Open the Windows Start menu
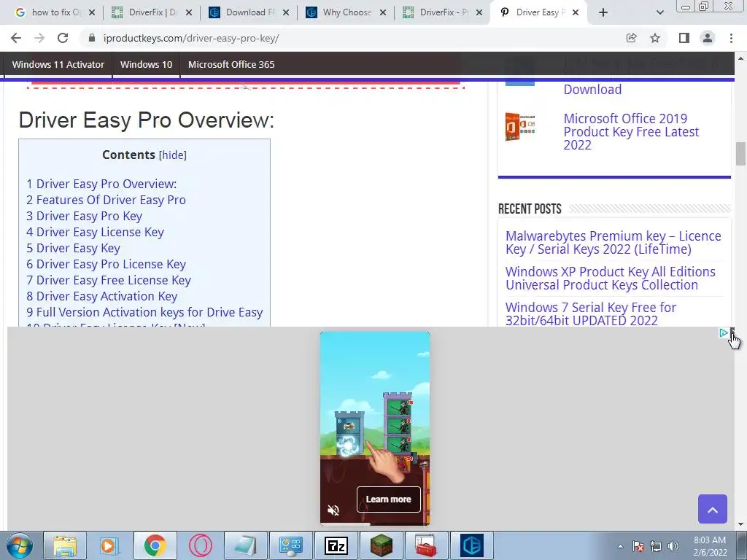The image size is (747, 560). (x=19, y=545)
